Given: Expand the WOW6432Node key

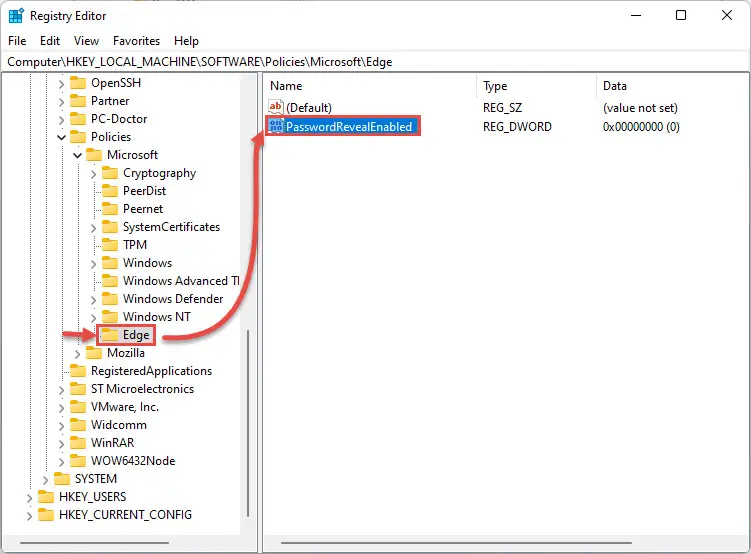Looking at the screenshot, I should 61,462.
